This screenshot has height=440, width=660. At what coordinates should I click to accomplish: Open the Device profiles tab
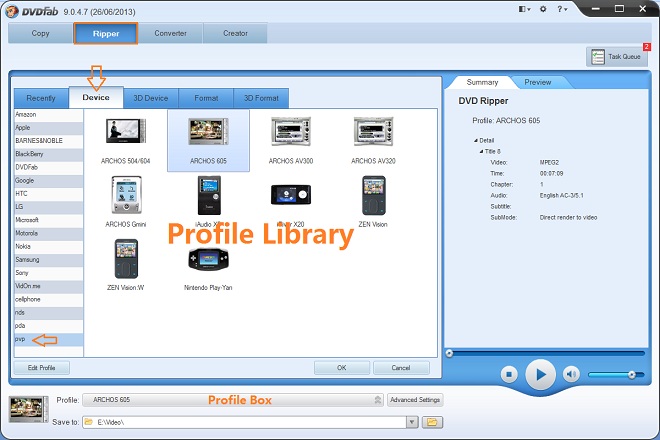coord(96,97)
